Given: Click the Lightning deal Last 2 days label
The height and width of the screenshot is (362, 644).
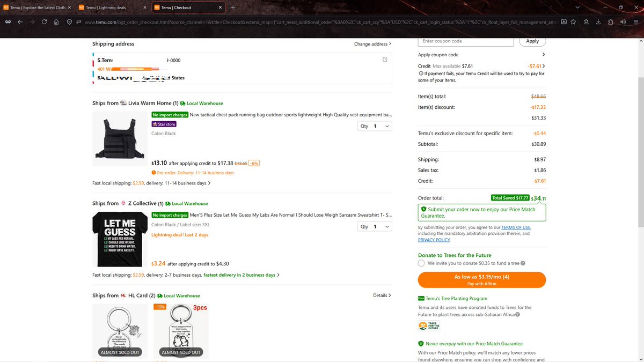Looking at the screenshot, I should coord(180,235).
